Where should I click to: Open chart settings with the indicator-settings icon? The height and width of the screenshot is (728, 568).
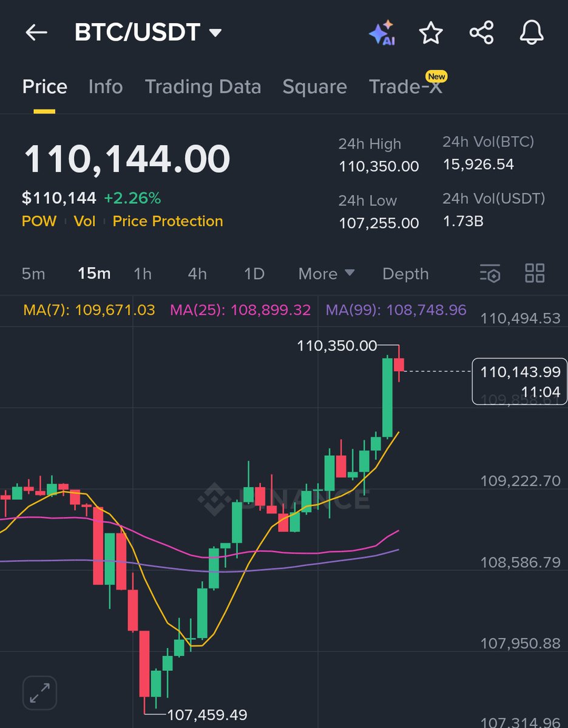coord(490,274)
